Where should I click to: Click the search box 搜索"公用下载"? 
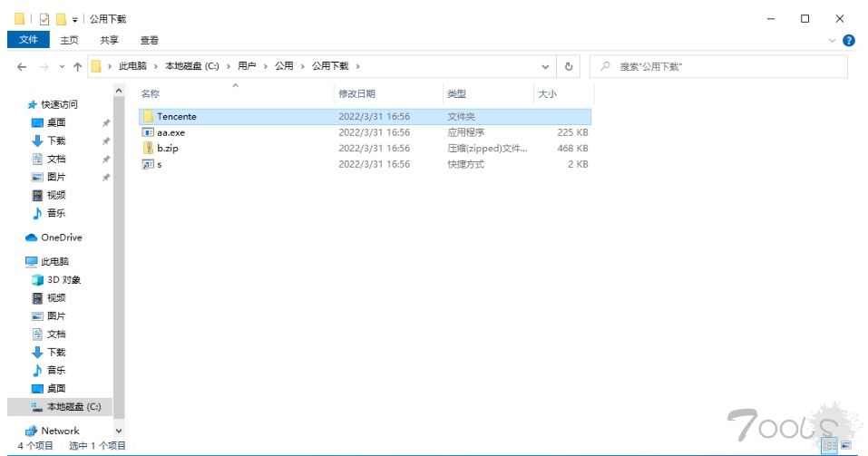tap(718, 66)
